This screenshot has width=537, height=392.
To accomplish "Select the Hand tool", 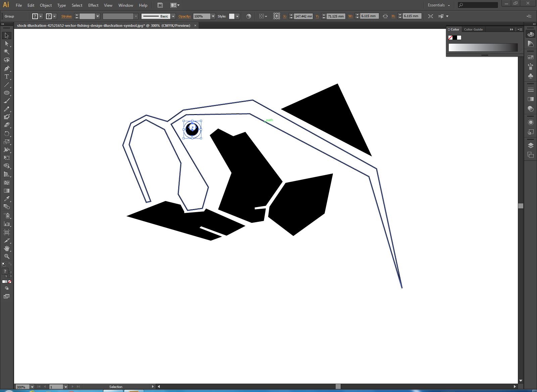I will [x=6, y=248].
